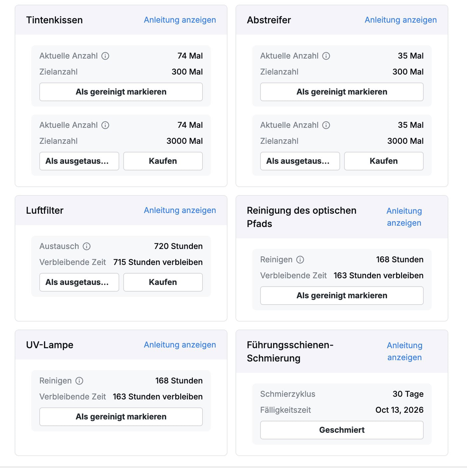
Task: Click the Geschmiert button
Action: tap(342, 430)
